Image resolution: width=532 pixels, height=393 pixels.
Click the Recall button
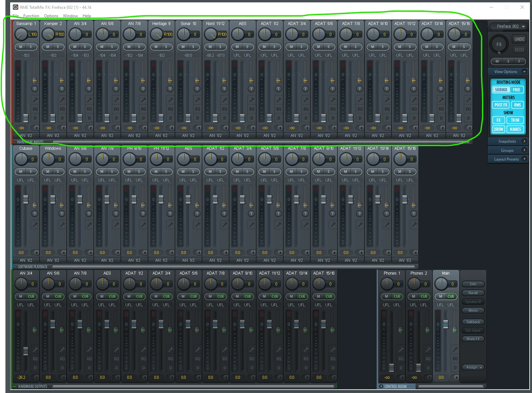coord(473,293)
